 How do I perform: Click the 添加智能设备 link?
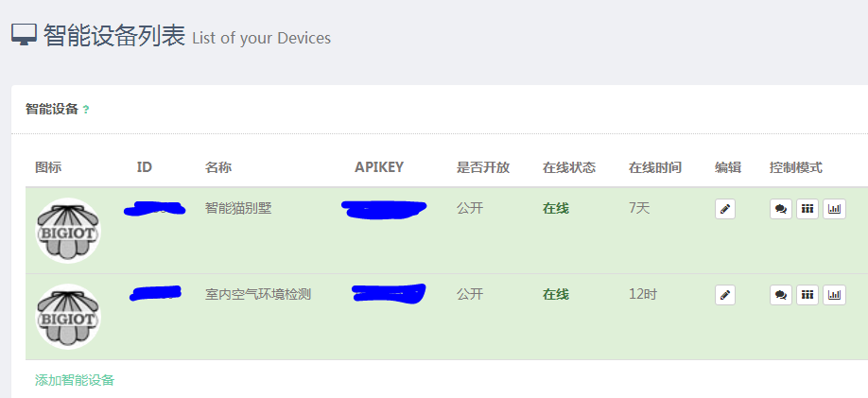click(74, 380)
